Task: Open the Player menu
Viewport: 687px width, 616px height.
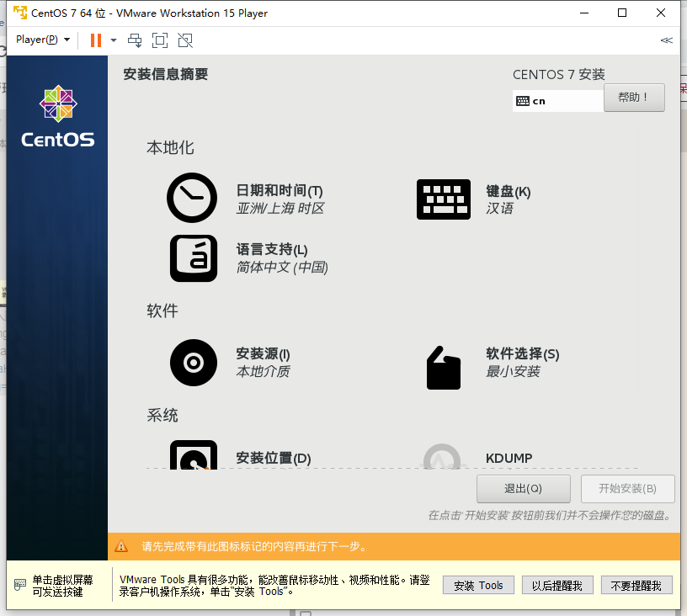Action: click(x=37, y=40)
